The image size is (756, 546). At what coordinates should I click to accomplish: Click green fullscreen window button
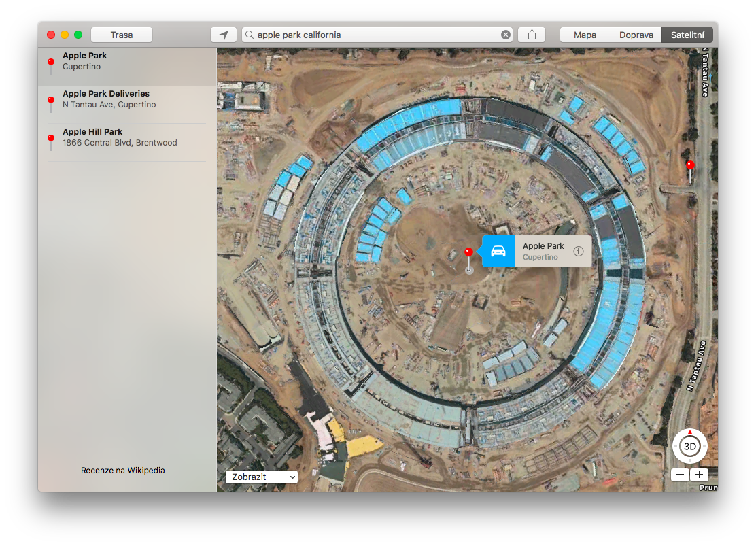[x=78, y=35]
